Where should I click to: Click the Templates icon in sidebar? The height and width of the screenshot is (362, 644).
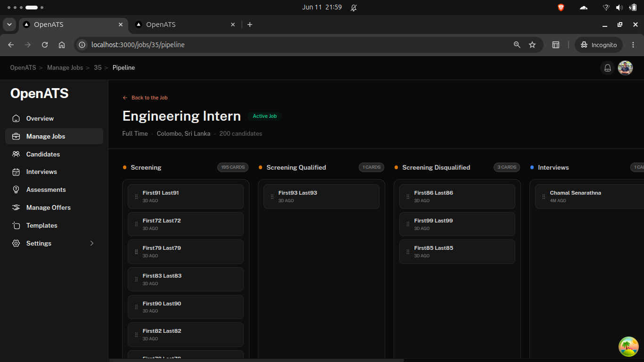click(16, 225)
